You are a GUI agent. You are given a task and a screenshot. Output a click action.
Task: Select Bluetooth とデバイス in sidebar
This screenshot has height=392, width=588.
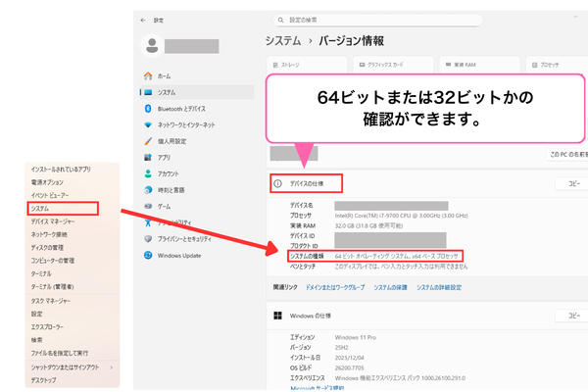click(x=197, y=109)
